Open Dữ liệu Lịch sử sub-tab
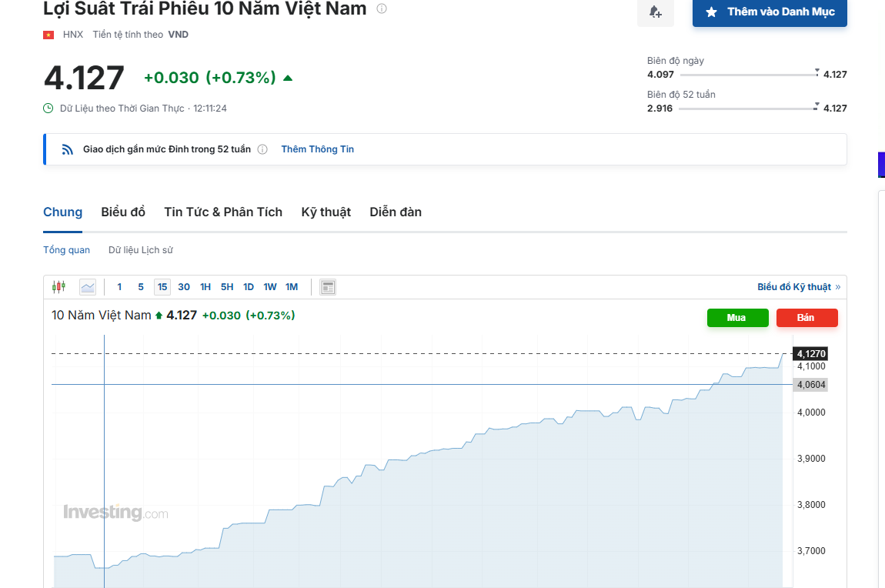Viewport: 885px width, 588px height. click(x=141, y=250)
